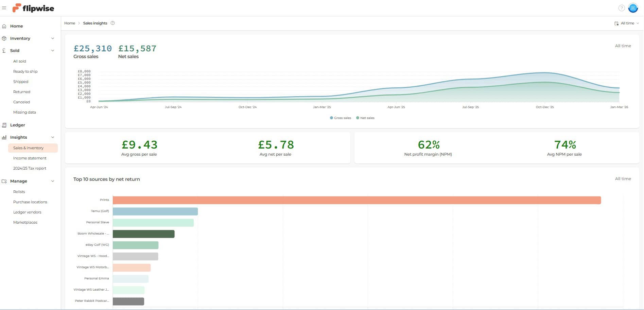Toggle Gross sales series in chart legend
644x310 pixels.
click(340, 118)
